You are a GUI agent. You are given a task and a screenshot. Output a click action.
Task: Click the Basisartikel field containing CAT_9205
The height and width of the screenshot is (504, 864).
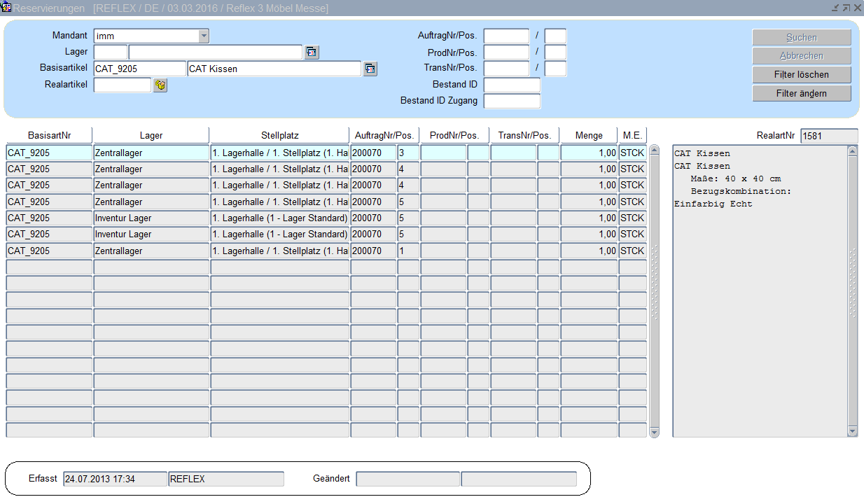click(139, 69)
